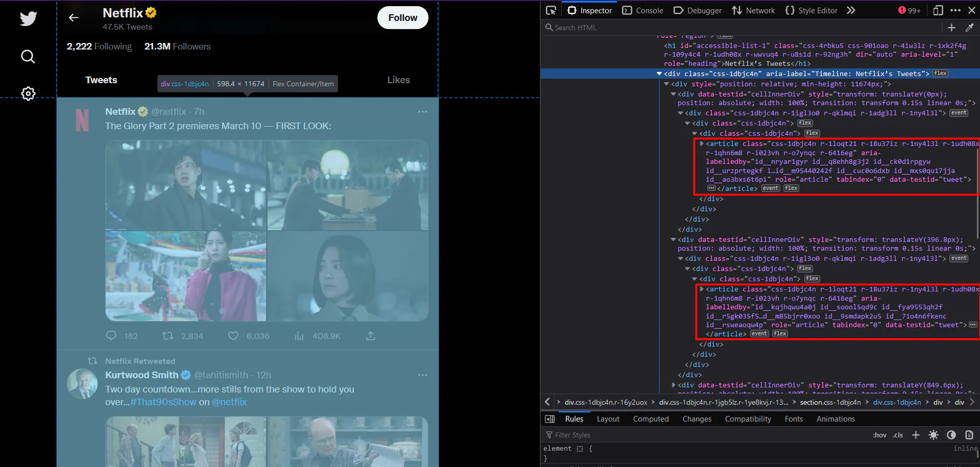The width and height of the screenshot is (980, 467).
Task: Expand the first highlighted article element
Action: 701,143
